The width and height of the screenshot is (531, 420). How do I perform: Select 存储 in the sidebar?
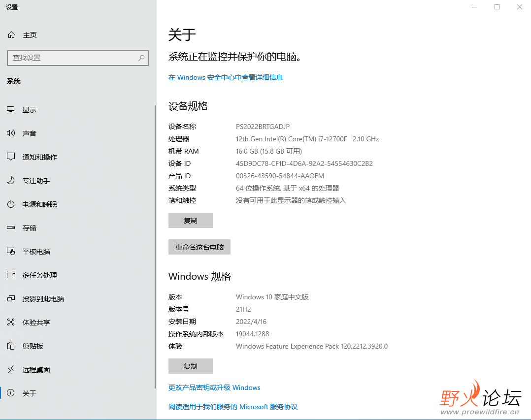pos(77,228)
